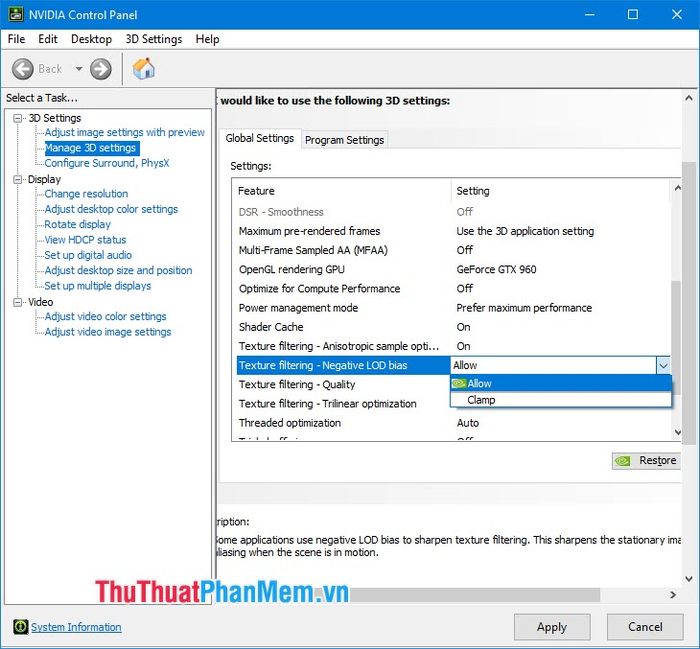Click settings list scroll down arrow
The image size is (700, 649).
pos(677,432)
